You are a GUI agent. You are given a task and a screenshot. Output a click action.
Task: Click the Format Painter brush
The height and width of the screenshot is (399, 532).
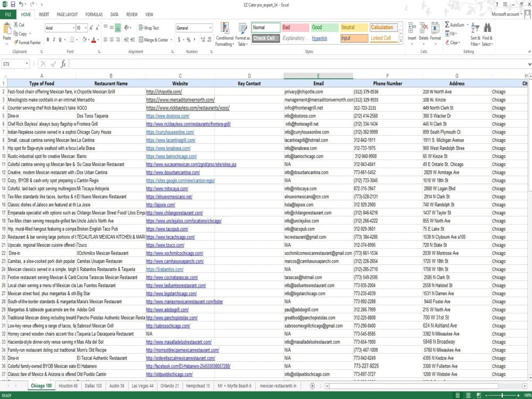tap(16, 43)
